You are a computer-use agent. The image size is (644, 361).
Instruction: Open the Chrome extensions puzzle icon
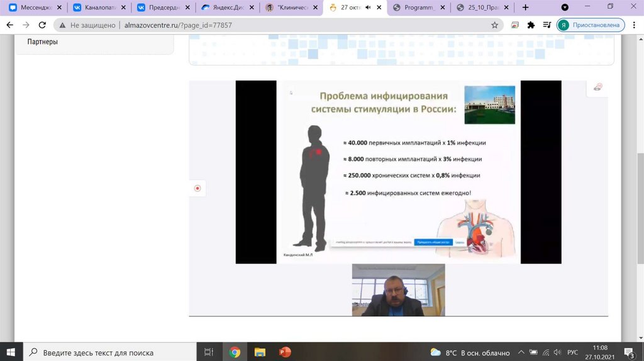click(531, 25)
